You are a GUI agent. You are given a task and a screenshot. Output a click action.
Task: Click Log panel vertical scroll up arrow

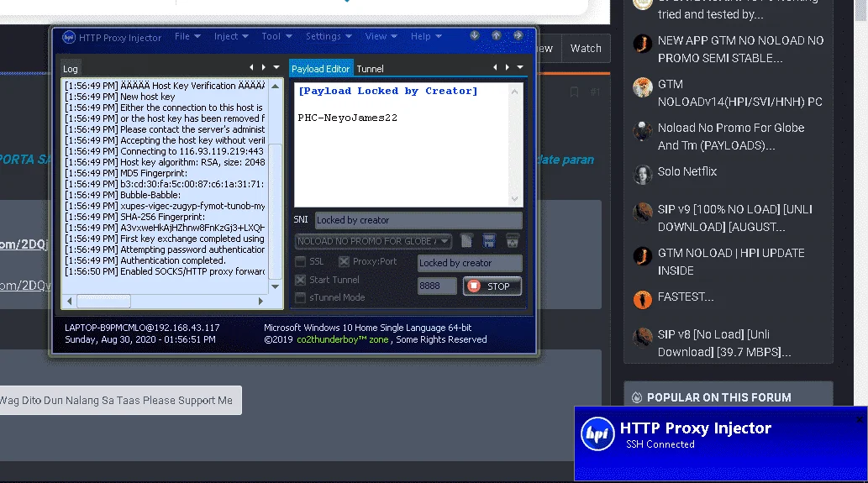tap(275, 87)
